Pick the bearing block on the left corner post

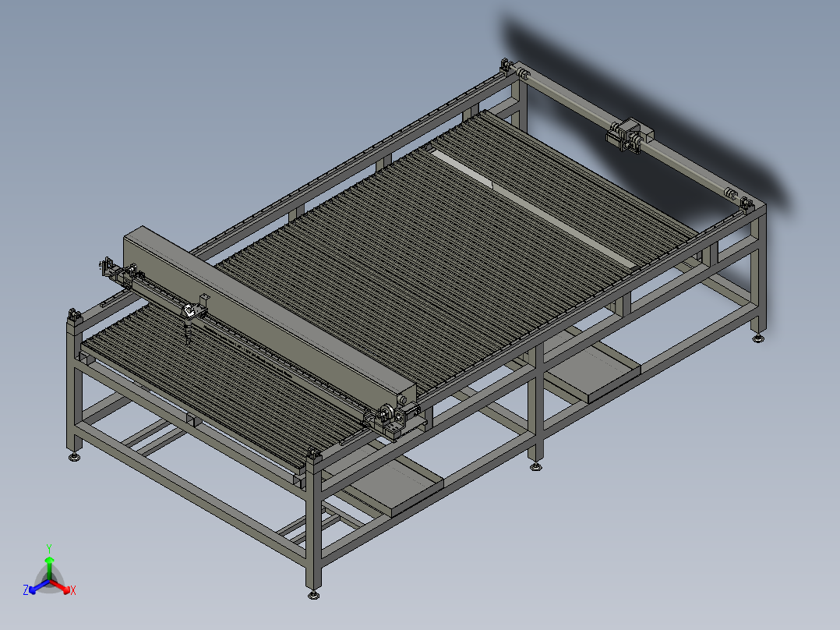[x=73, y=316]
